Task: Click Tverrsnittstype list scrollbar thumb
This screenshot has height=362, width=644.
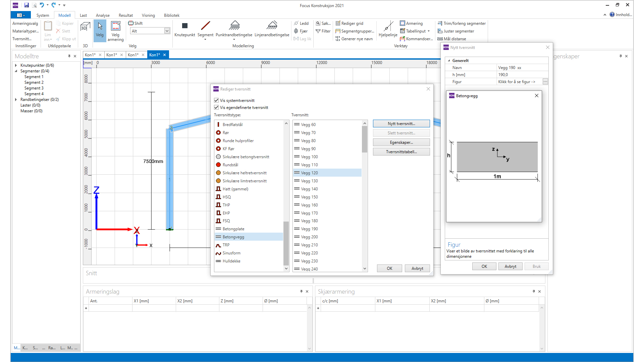Action: [x=286, y=243]
